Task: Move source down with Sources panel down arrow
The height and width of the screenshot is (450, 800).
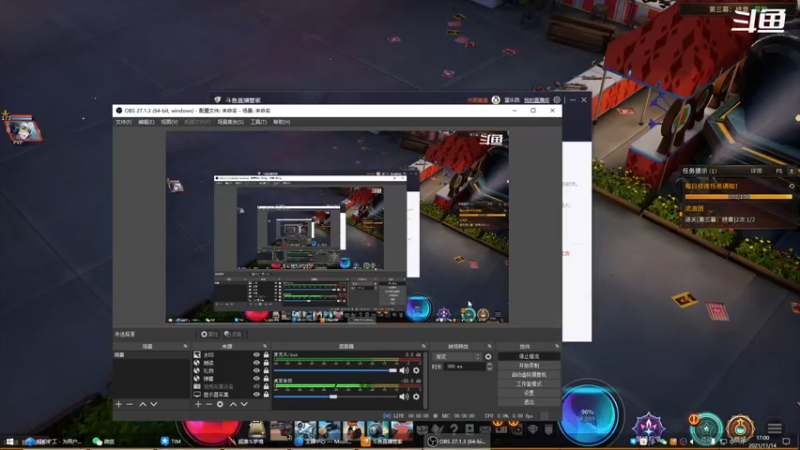Action: click(244, 404)
